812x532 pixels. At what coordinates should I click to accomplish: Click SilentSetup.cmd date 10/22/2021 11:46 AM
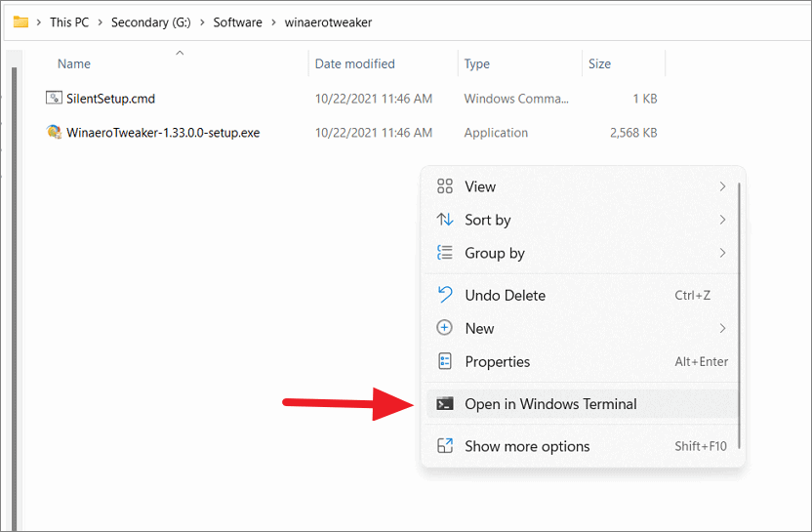pyautogui.click(x=374, y=99)
